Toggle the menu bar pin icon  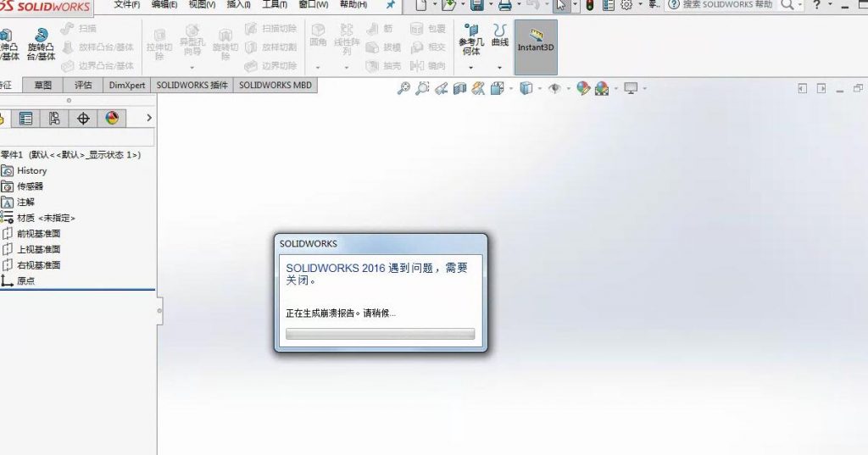coord(390,4)
